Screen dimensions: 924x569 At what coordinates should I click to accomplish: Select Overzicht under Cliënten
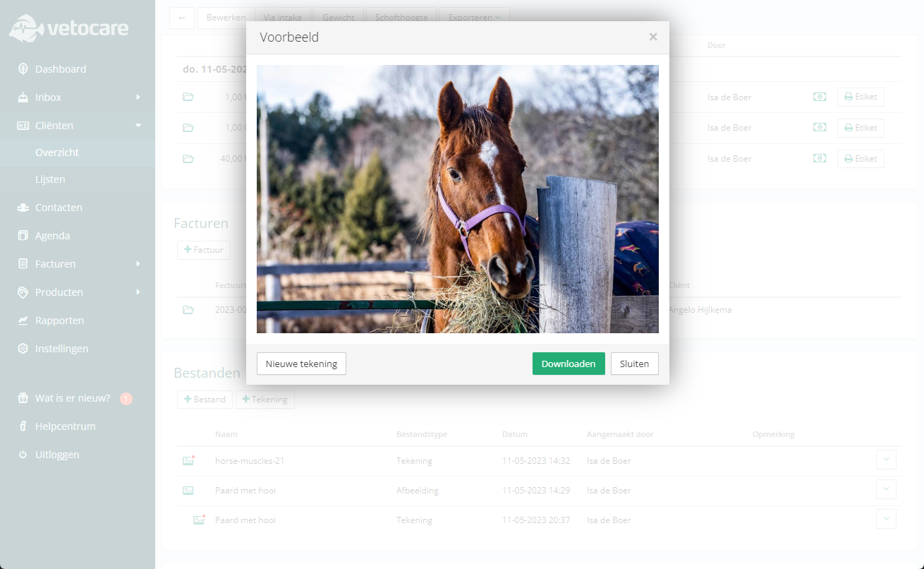[57, 152]
